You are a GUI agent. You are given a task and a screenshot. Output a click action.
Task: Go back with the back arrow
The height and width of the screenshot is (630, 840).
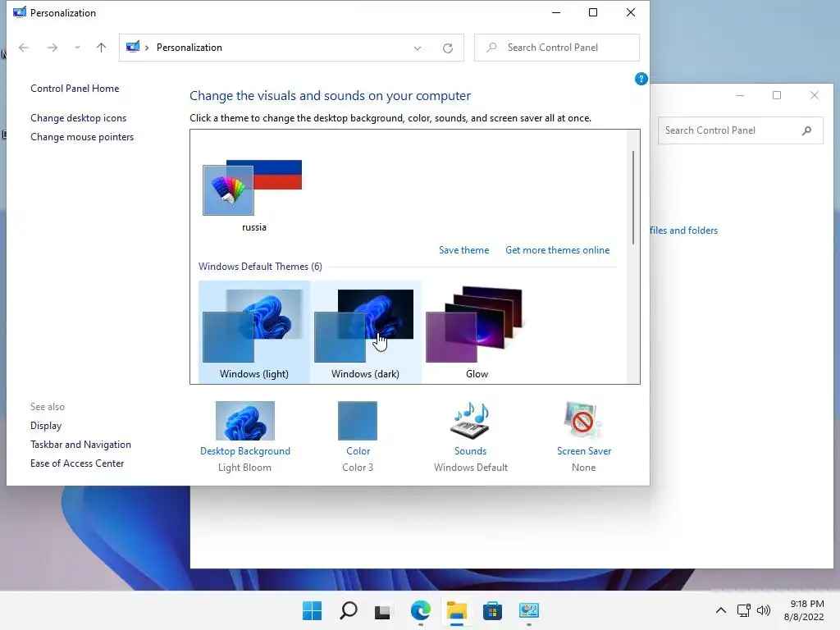coord(24,48)
